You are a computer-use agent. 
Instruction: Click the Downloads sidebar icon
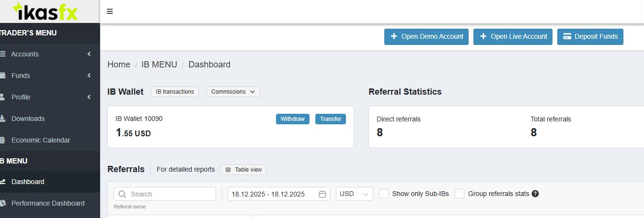pos(2,119)
